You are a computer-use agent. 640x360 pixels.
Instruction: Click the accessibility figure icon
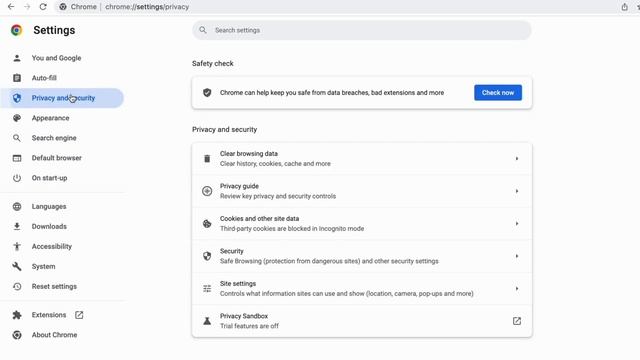click(17, 246)
